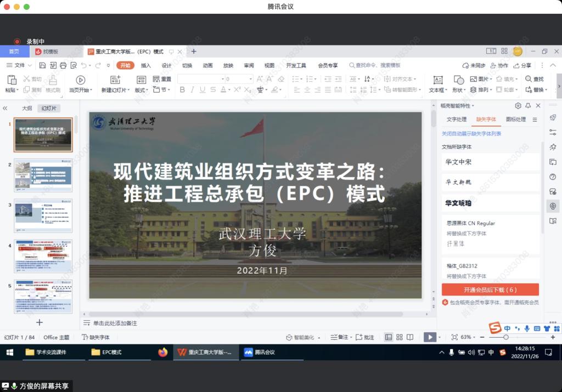This screenshot has width=562, height=392.
Task: Click the New Slide (新建幻灯片) icon
Action: point(115,80)
